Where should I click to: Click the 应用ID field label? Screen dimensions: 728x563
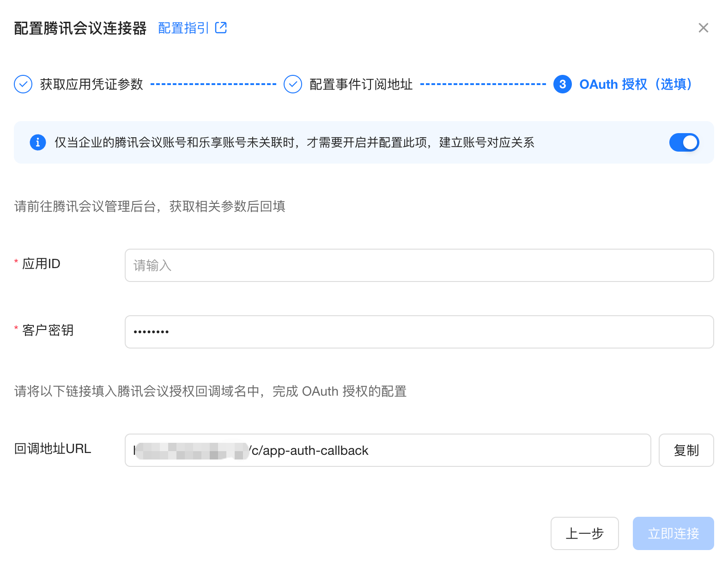click(x=41, y=263)
